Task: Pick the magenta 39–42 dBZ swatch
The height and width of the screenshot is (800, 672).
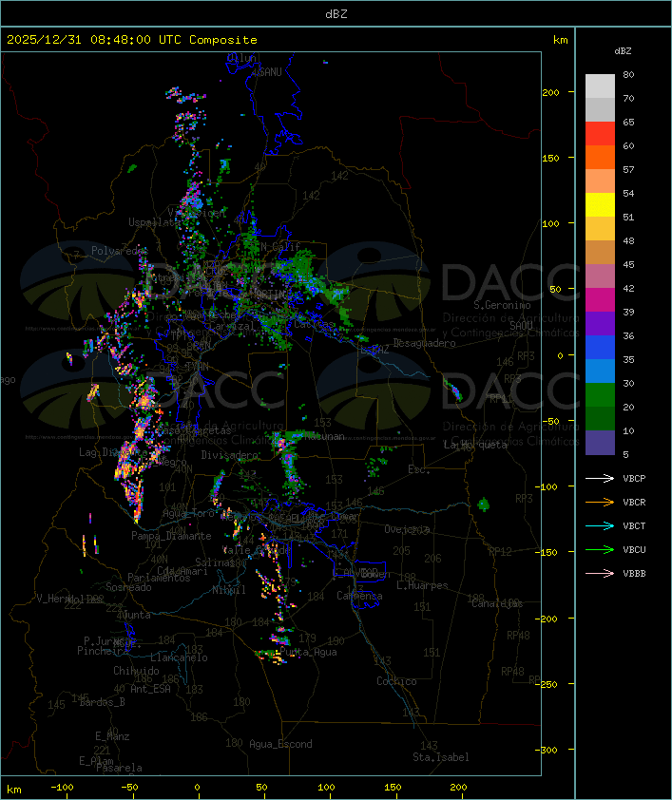Action: 600,299
